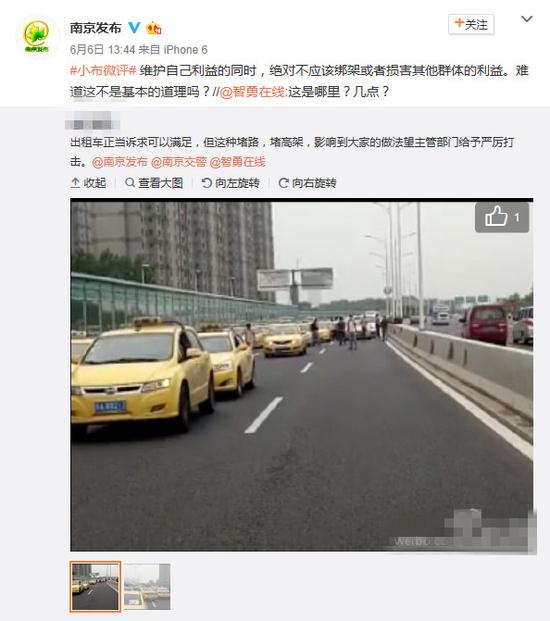Open the #小布微评# hashtag topic
Screen dimensions: 550x621
click(x=103, y=70)
